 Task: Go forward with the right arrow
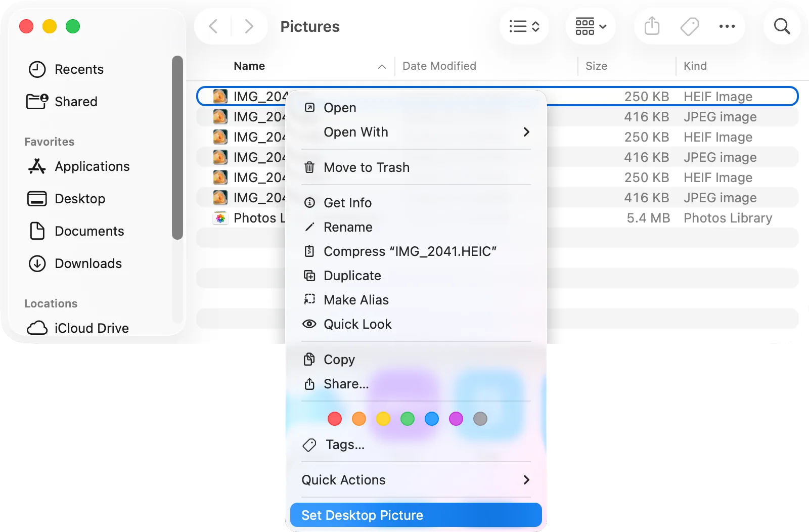click(249, 26)
